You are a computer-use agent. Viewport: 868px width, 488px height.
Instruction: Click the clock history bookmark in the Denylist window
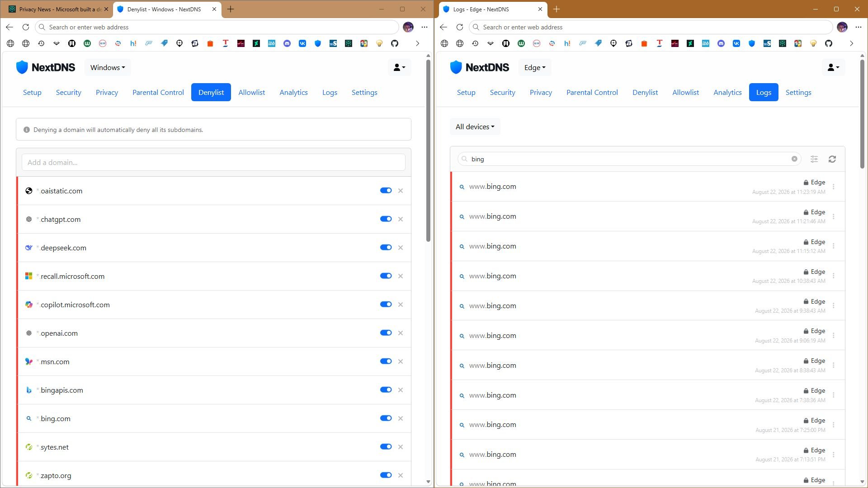[x=41, y=43]
